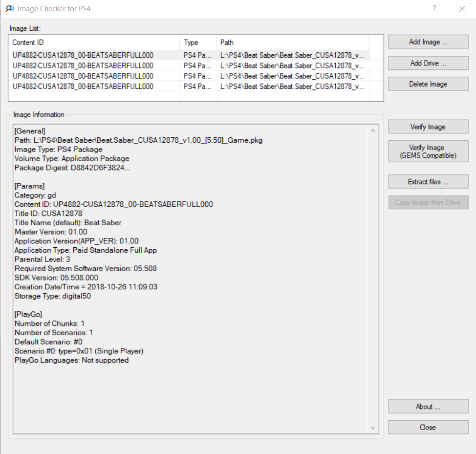Screen dimensions: 476x454
Task: Click the scroll up arrow in Image Information
Action: [x=373, y=131]
